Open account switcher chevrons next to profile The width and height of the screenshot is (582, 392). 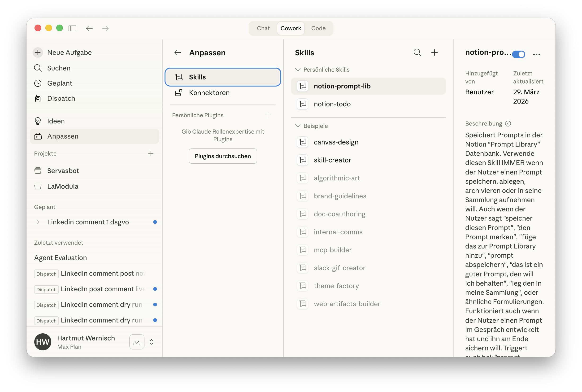152,342
